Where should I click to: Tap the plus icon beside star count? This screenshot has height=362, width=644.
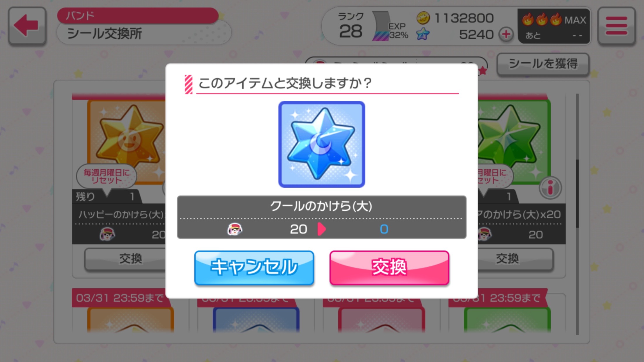pyautogui.click(x=506, y=34)
